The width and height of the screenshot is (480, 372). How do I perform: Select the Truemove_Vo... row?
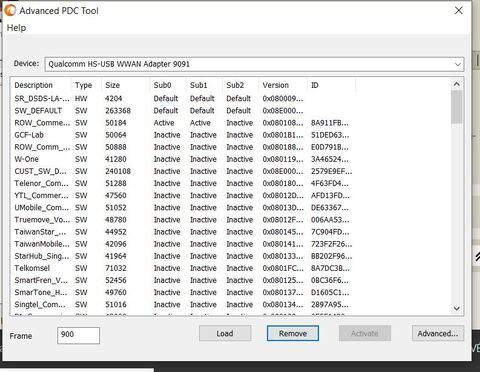pyautogui.click(x=183, y=220)
